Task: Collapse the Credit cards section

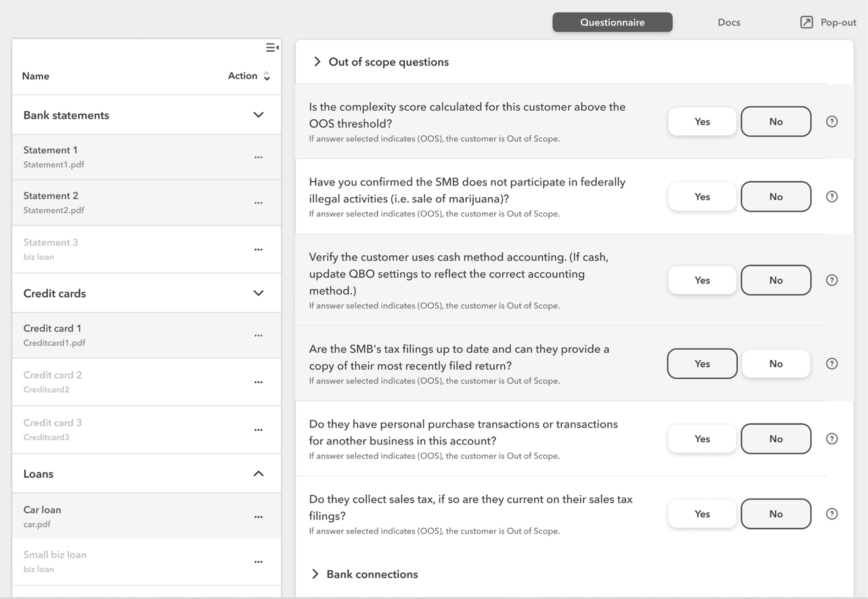Action: [x=258, y=293]
